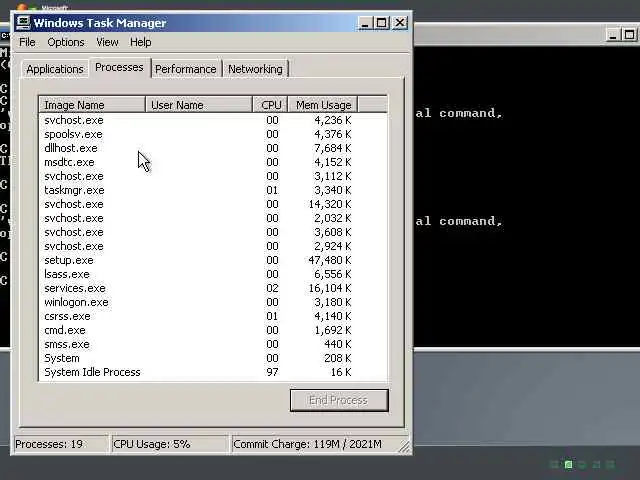This screenshot has width=640, height=480.
Task: Click inside the black command prompt window
Action: 527,196
